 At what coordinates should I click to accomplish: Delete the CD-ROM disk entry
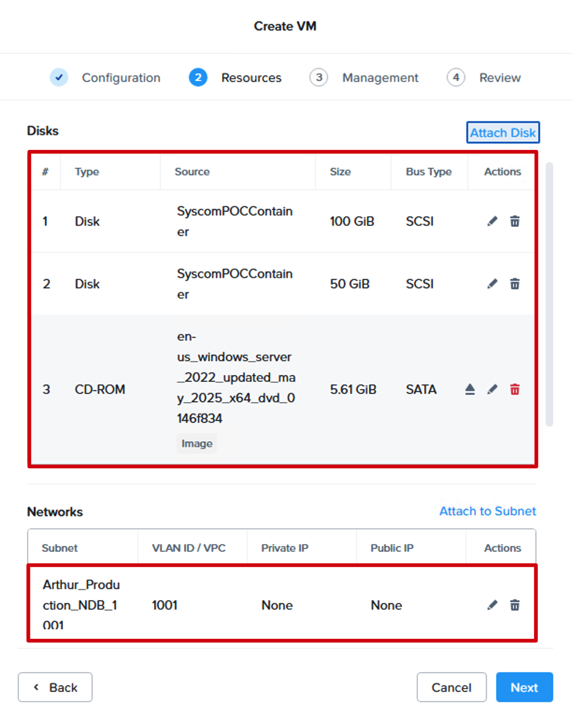coord(515,389)
